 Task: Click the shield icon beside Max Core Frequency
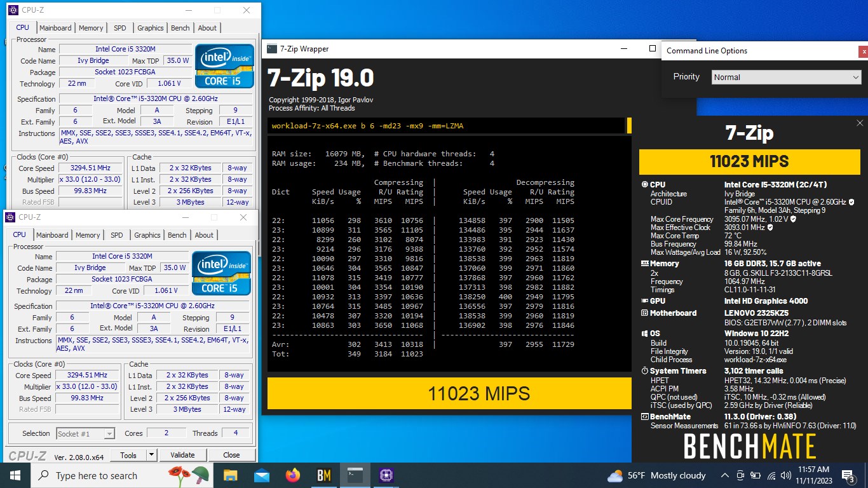(793, 219)
